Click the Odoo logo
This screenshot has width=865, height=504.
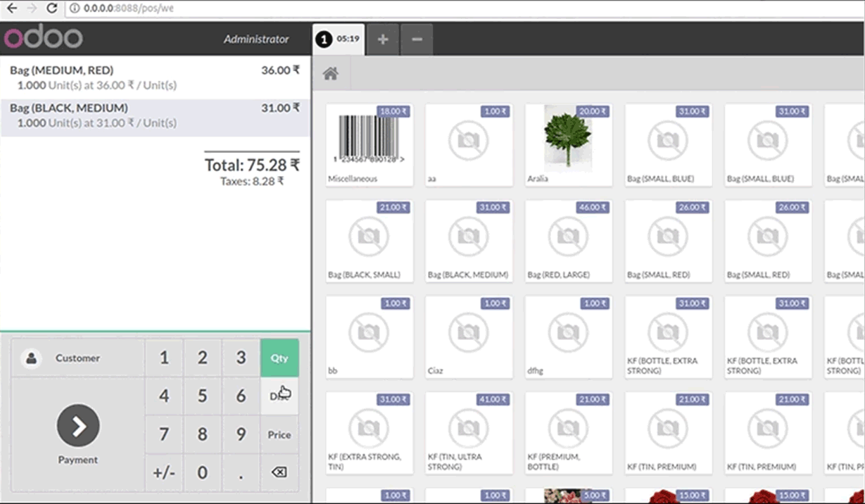(44, 38)
